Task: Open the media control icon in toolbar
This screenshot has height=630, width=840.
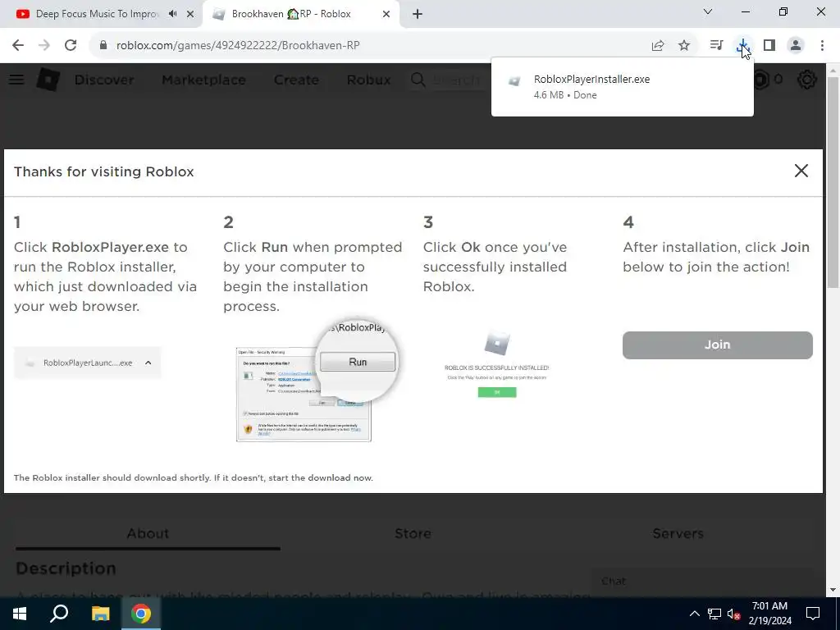Action: [716, 46]
